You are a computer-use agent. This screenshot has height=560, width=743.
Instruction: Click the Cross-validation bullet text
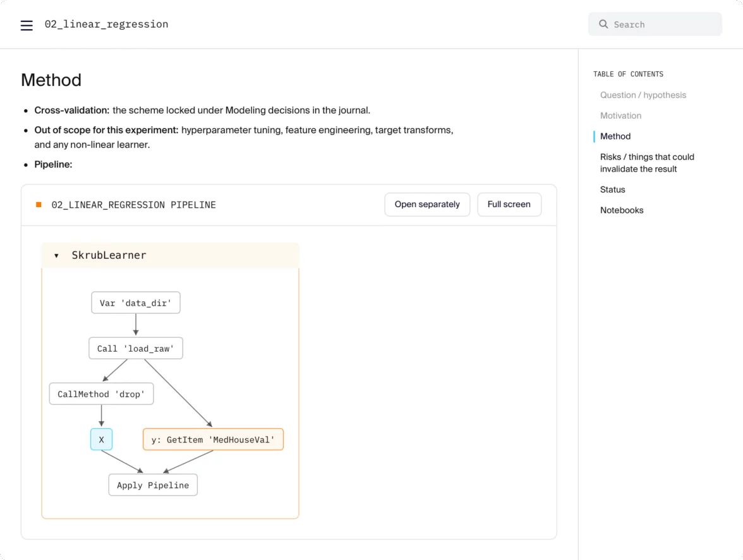click(x=202, y=110)
